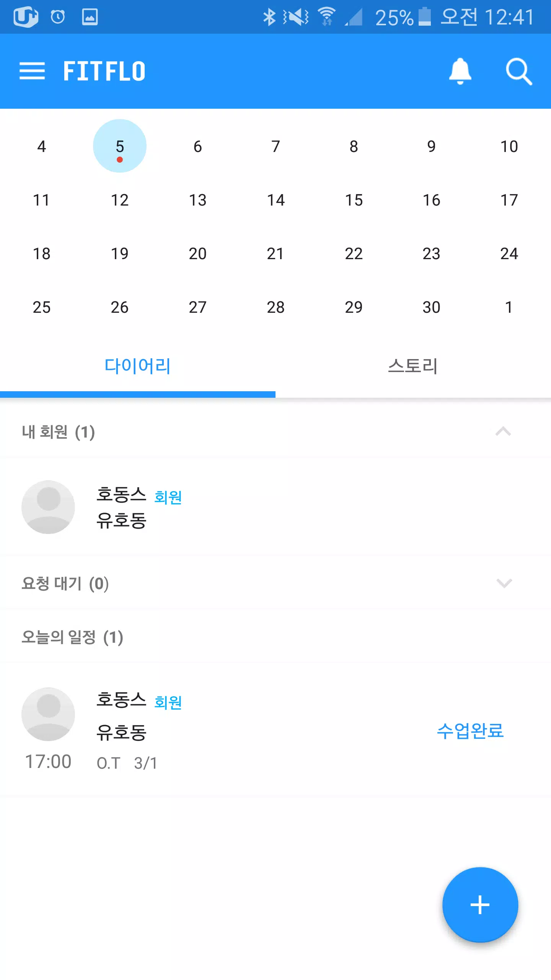Switch to the 스토리 tab

pos(413,366)
